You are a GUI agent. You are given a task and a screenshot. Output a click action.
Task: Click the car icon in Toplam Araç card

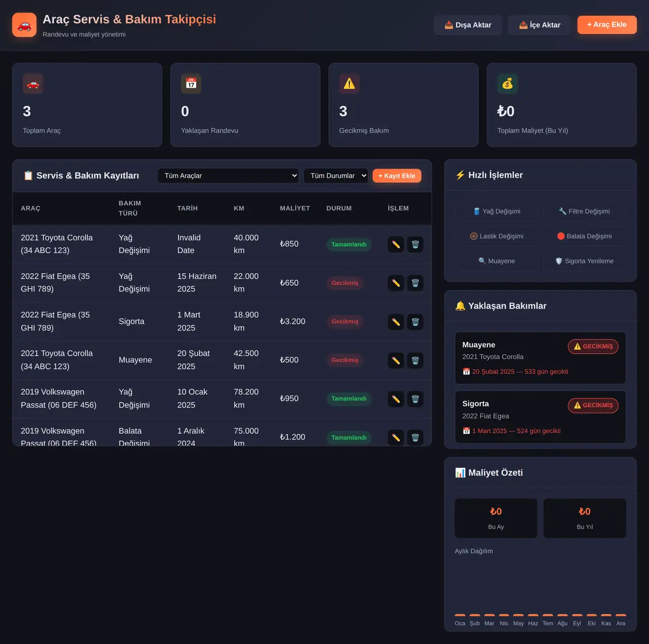(x=33, y=84)
